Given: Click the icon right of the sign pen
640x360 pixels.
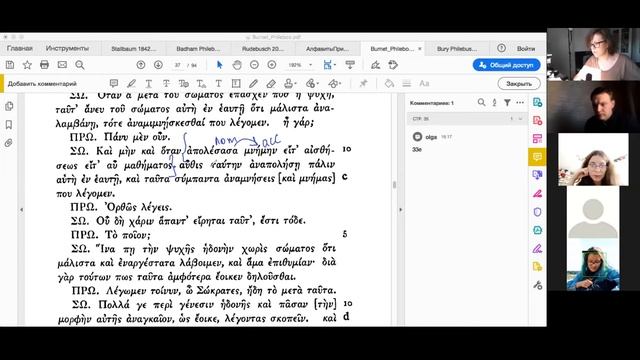Looking at the screenshot, I should [393, 65].
